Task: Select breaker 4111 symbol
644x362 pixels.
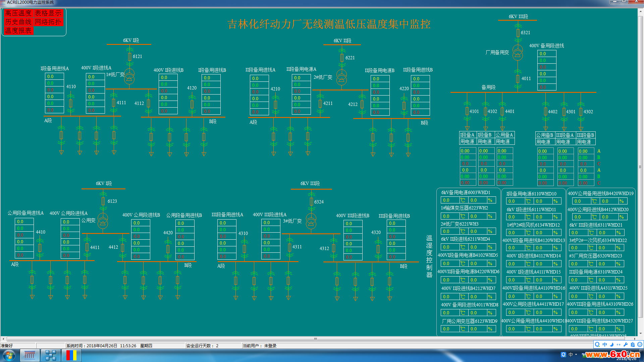Action: [113, 103]
